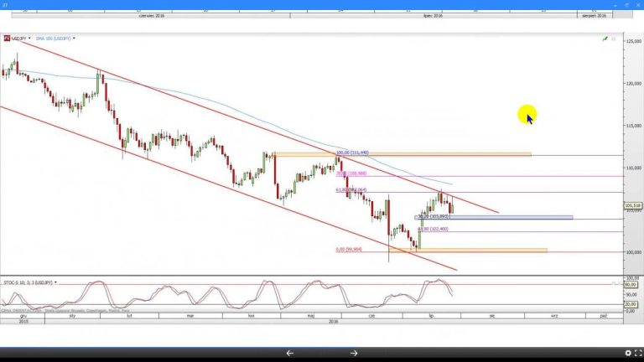
Task: Click the 100,000 price axis label
Action: (634, 252)
